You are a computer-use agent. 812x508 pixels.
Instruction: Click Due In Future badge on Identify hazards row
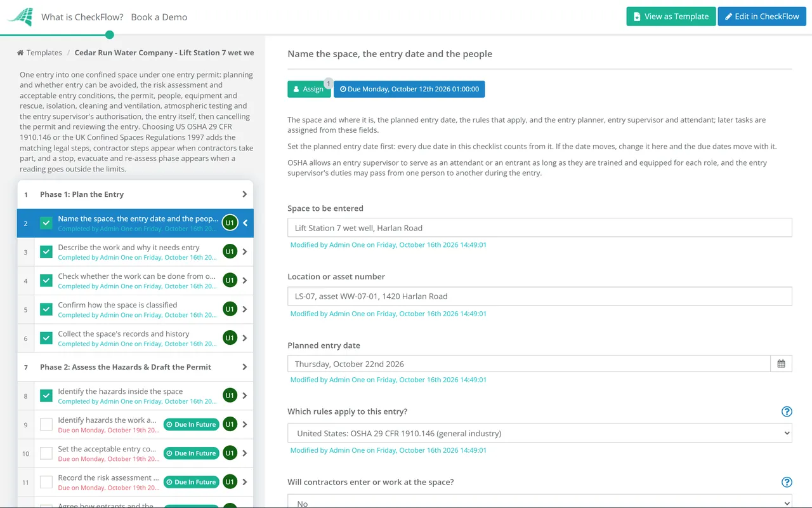tap(191, 425)
